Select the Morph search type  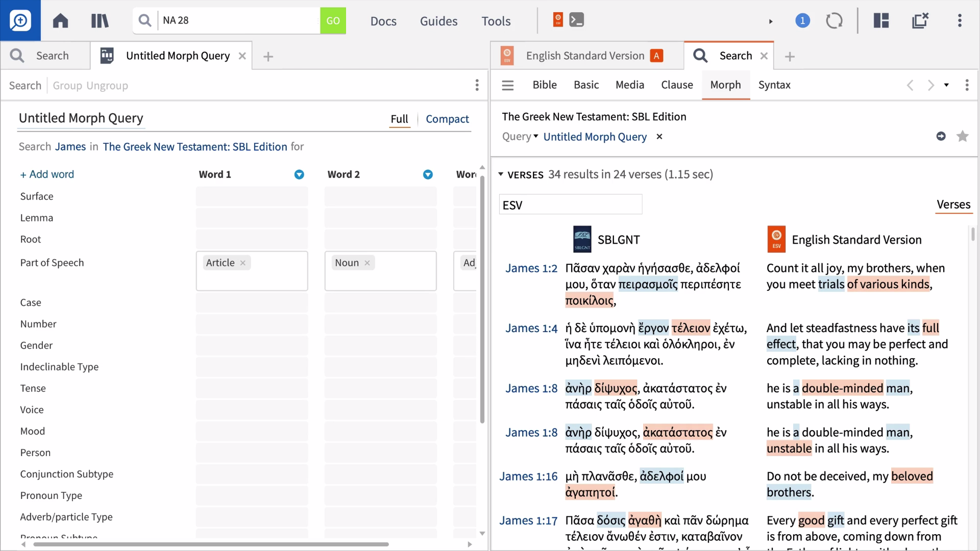click(725, 85)
